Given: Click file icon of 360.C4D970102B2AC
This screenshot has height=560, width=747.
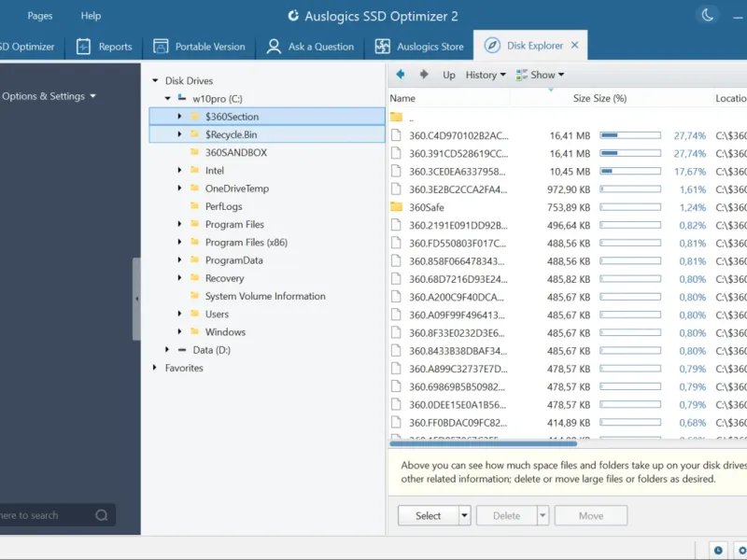Looking at the screenshot, I should click(396, 135).
